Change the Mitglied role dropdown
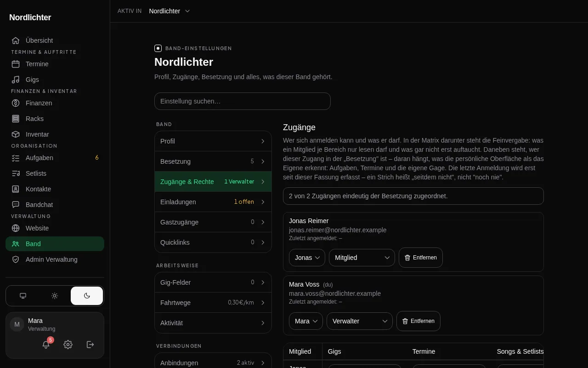588x368 pixels. [362, 258]
